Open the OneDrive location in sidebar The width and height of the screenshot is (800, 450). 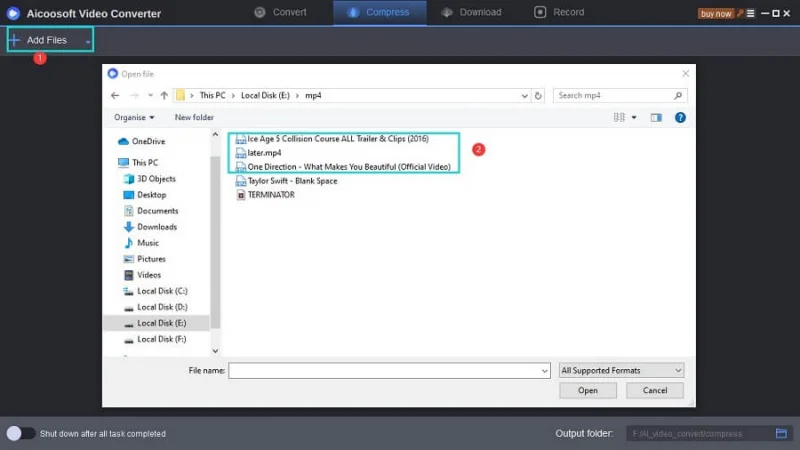(x=147, y=141)
